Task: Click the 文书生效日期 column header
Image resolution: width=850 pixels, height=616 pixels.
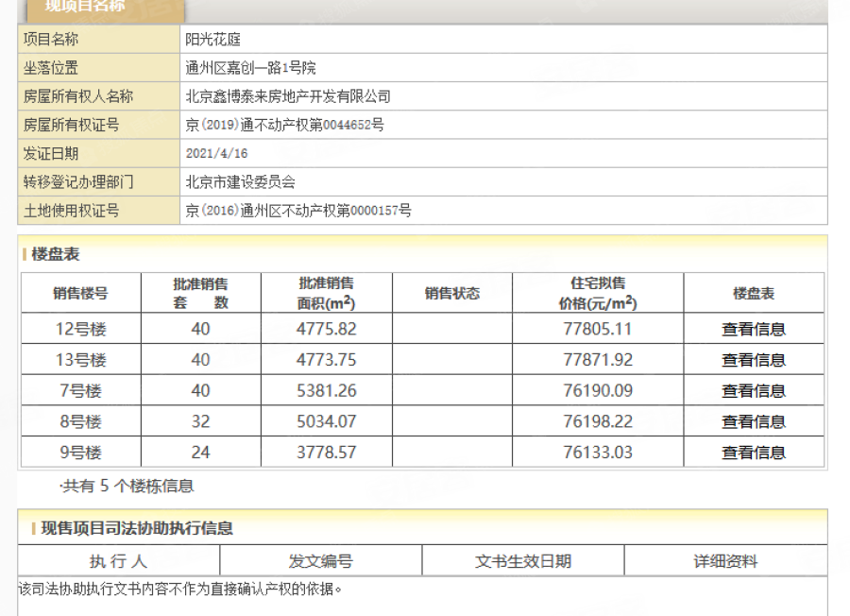Action: (x=522, y=561)
